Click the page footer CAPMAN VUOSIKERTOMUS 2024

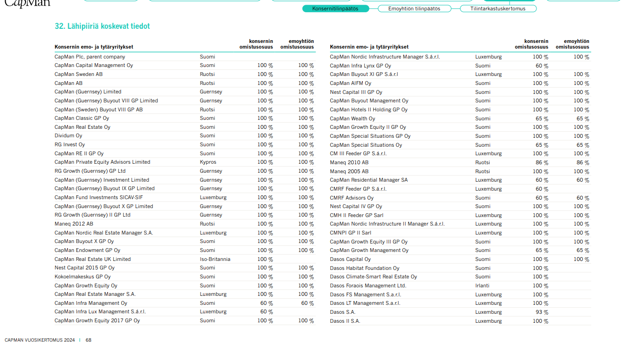pyautogui.click(x=40, y=340)
